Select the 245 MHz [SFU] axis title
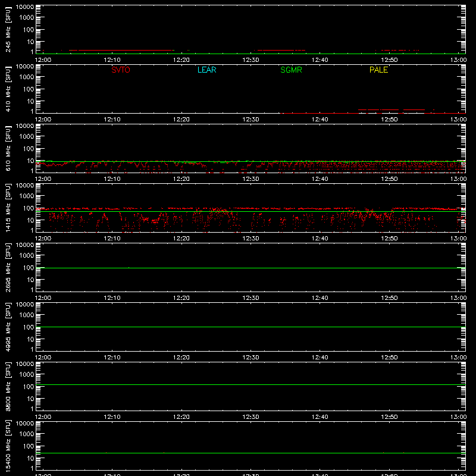 [8, 29]
